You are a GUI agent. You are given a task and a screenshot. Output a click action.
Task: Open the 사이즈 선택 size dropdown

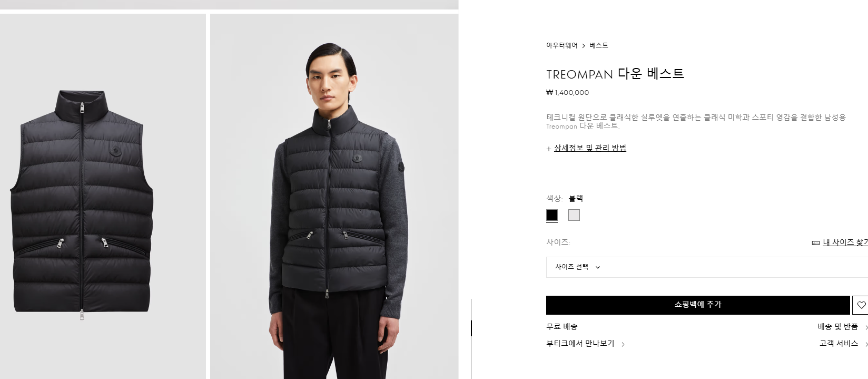(707, 267)
